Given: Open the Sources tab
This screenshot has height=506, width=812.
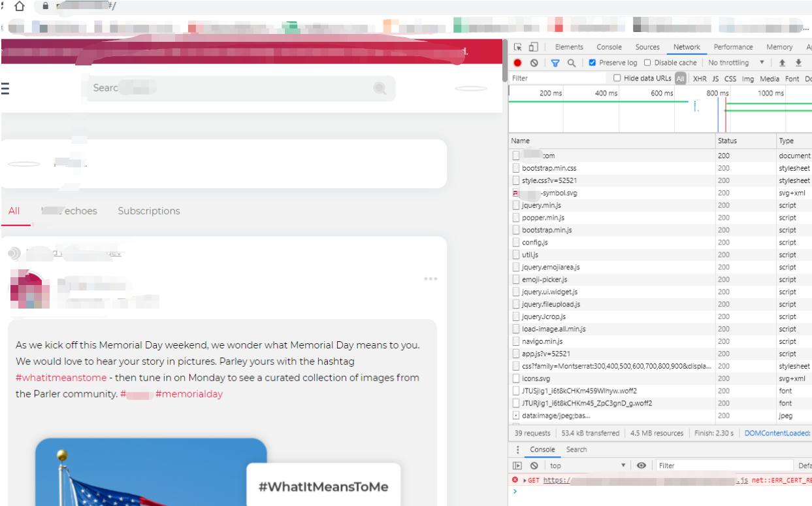Looking at the screenshot, I should [x=647, y=47].
